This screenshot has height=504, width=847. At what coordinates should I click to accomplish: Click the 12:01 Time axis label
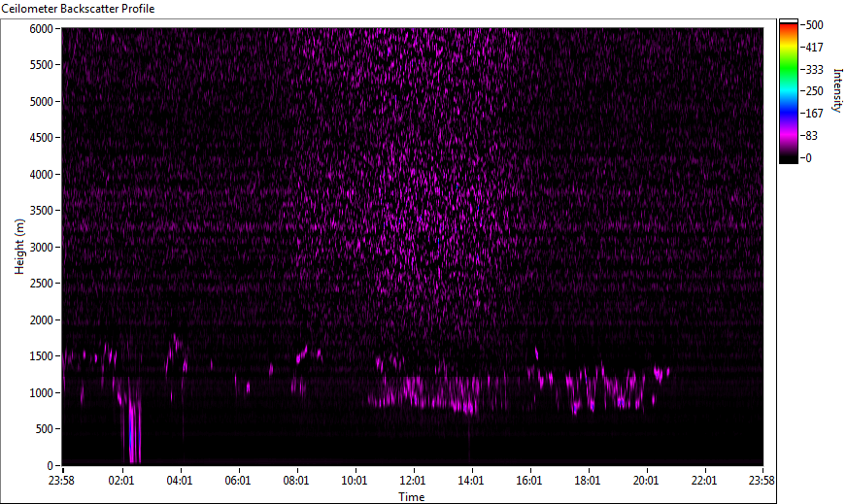tap(413, 481)
